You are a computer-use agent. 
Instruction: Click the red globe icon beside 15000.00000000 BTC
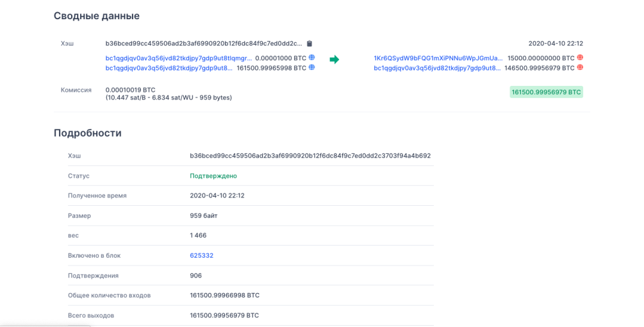coord(580,58)
